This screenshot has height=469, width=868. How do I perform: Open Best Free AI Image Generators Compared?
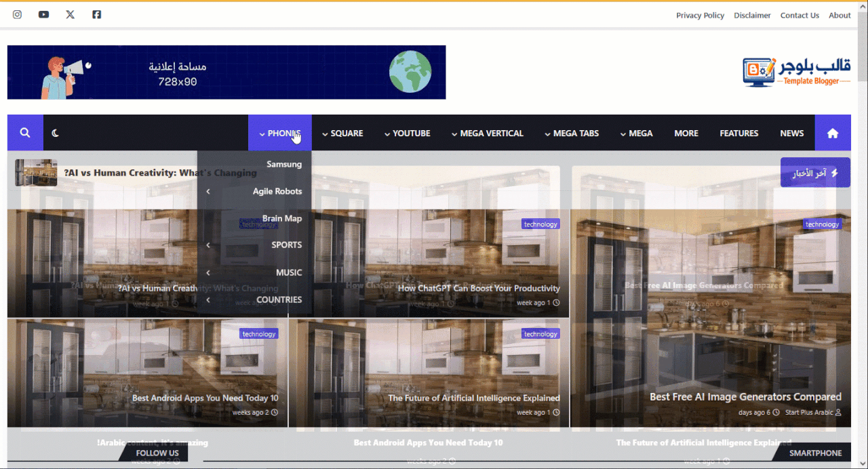[745, 396]
